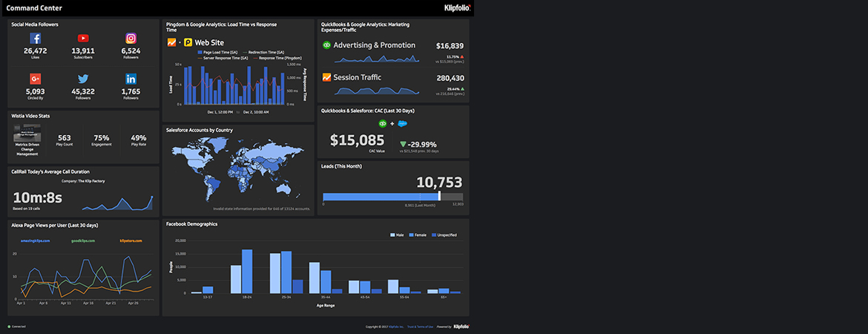Click the Leads progress bar marker
This screenshot has width=868, height=334.
439,196
